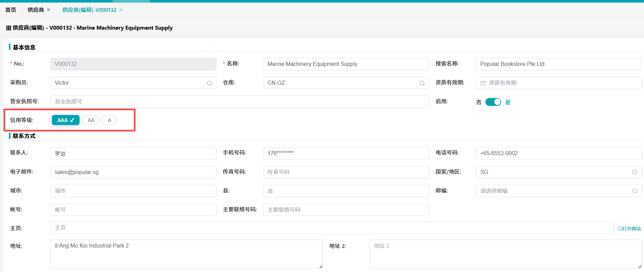644x272 pixels.
Task: Open the 请选择邮编 selector
Action: click(555, 191)
